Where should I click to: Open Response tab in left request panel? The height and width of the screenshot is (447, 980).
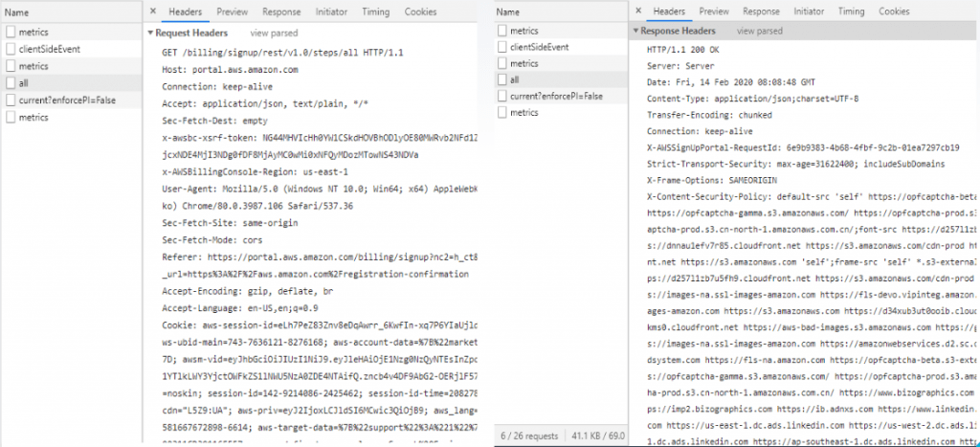[x=281, y=11]
